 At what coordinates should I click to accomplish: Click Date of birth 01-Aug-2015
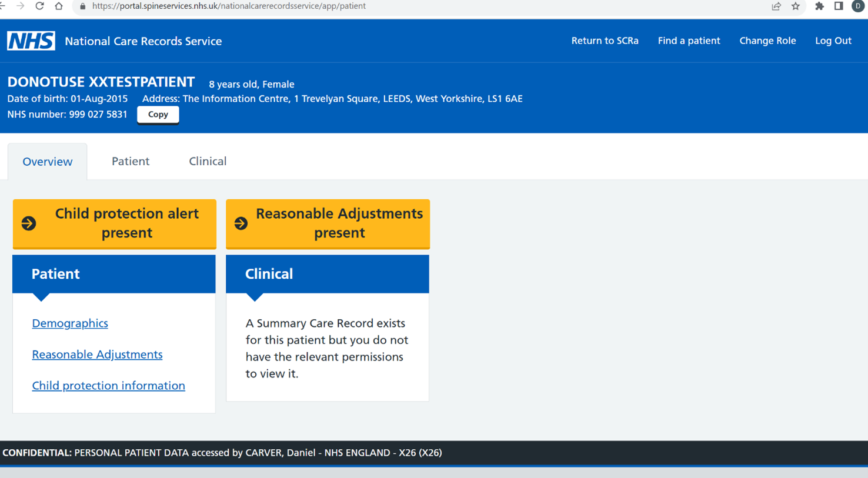pos(67,99)
